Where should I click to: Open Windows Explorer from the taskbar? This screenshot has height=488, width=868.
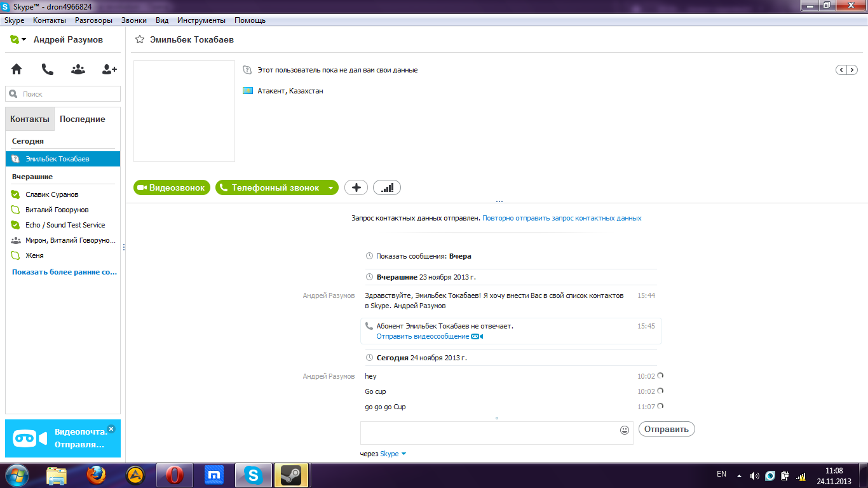click(x=57, y=475)
